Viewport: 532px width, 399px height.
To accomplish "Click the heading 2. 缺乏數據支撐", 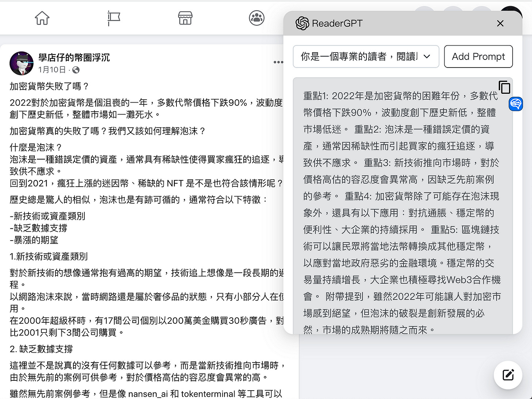I will [41, 349].
